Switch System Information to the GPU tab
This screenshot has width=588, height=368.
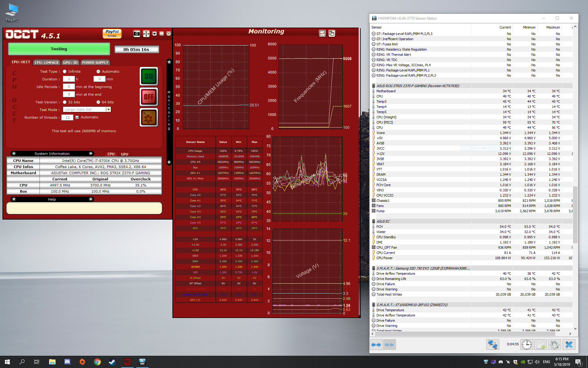click(x=124, y=154)
